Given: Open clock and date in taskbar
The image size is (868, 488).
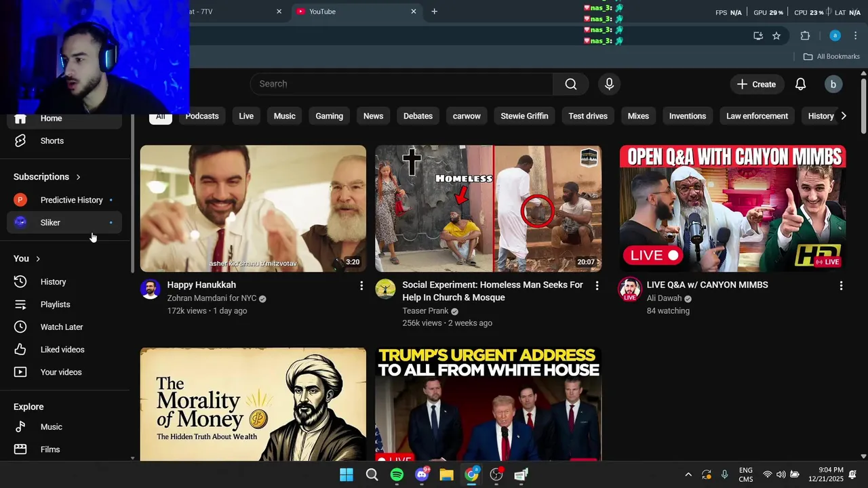Looking at the screenshot, I should point(825,474).
